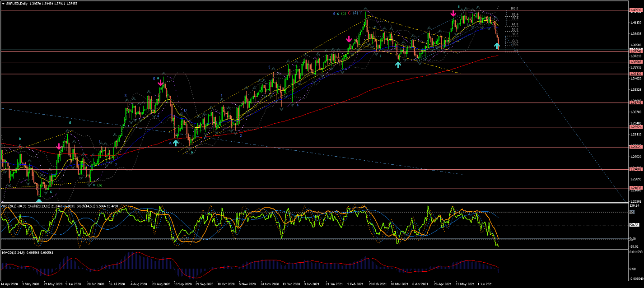Click the 5 Nov 2020 date label
Screen dimensions: 644x288
point(247,285)
